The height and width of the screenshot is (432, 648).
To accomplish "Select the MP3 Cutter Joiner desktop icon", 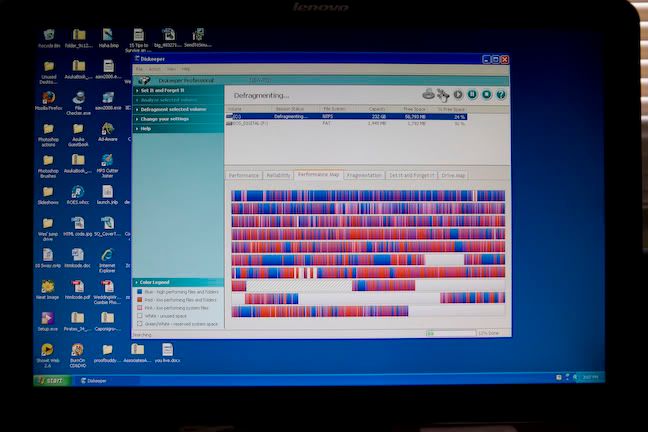I will 107,166.
